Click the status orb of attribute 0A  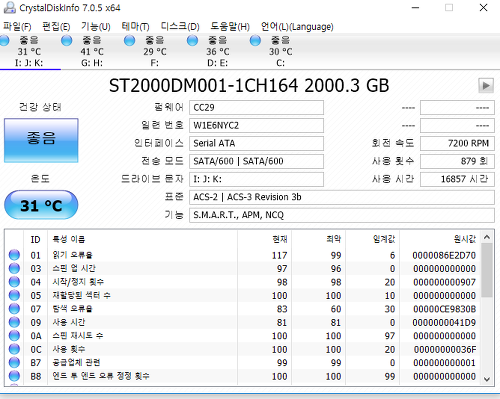[x=14, y=336]
